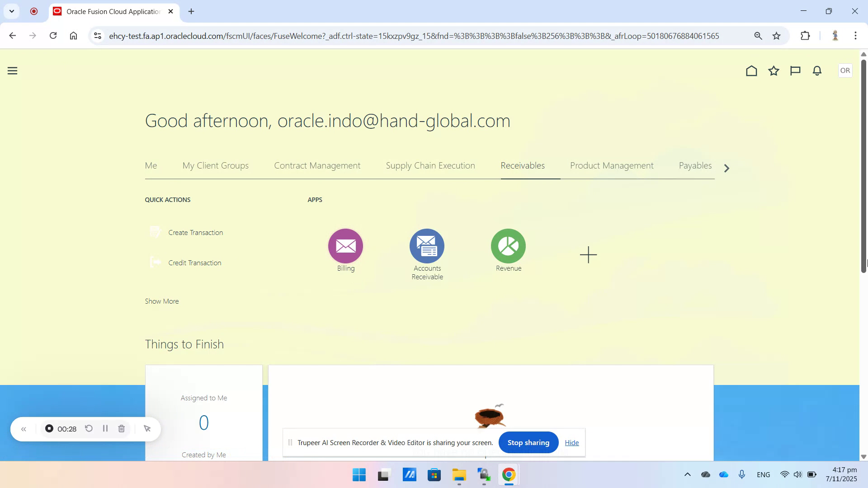Expand more tabs with the right chevron
Viewport: 868px width, 488px height.
(726, 168)
